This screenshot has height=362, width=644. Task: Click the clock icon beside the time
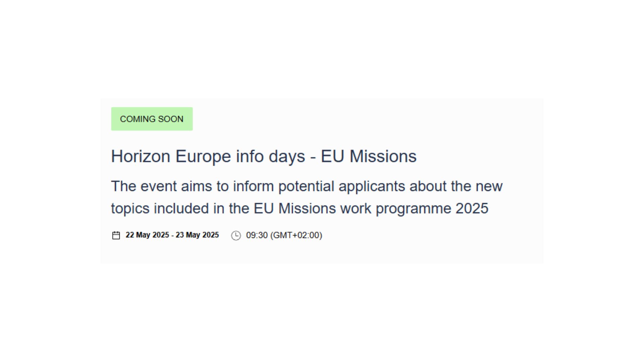coord(236,235)
